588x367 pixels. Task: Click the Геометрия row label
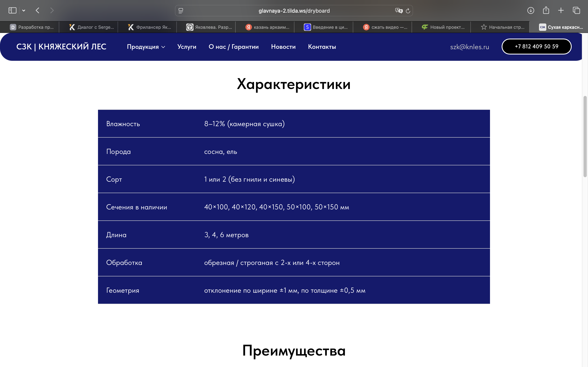coord(122,290)
